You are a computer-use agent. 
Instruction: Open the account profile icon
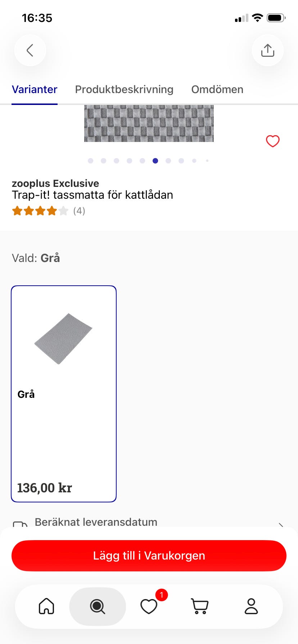(251, 606)
